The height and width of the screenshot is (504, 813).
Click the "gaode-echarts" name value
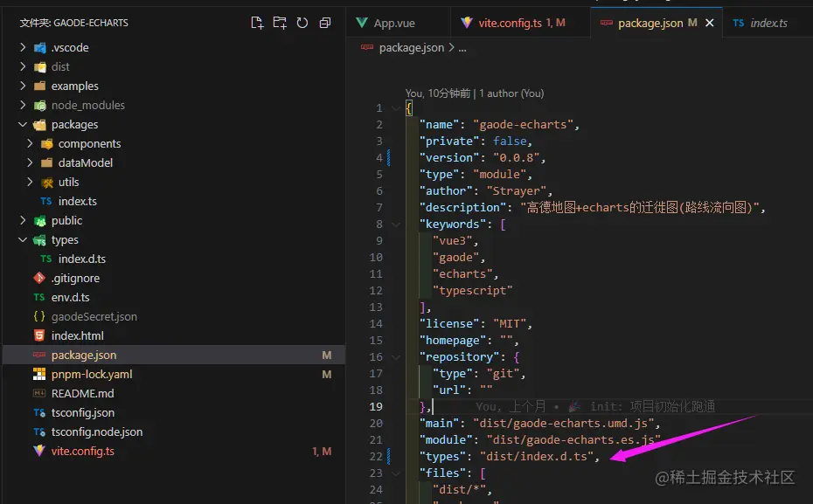[523, 124]
